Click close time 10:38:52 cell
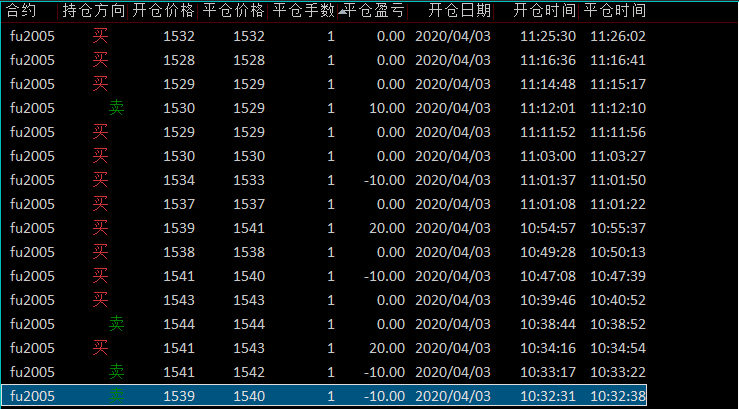 (618, 324)
